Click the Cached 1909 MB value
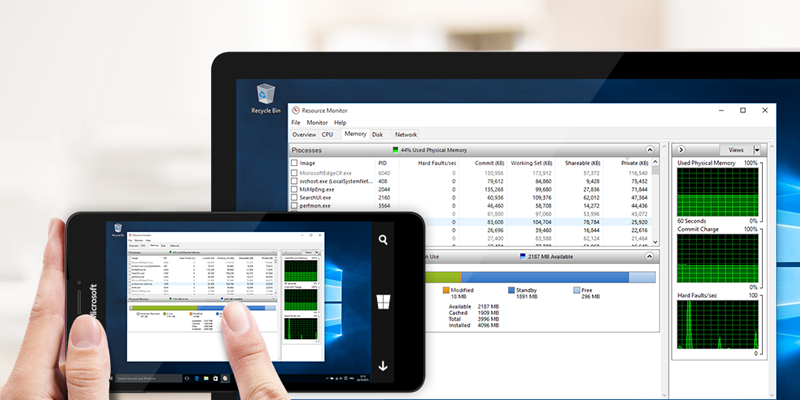Screen dimensions: 800x400 tap(488, 313)
